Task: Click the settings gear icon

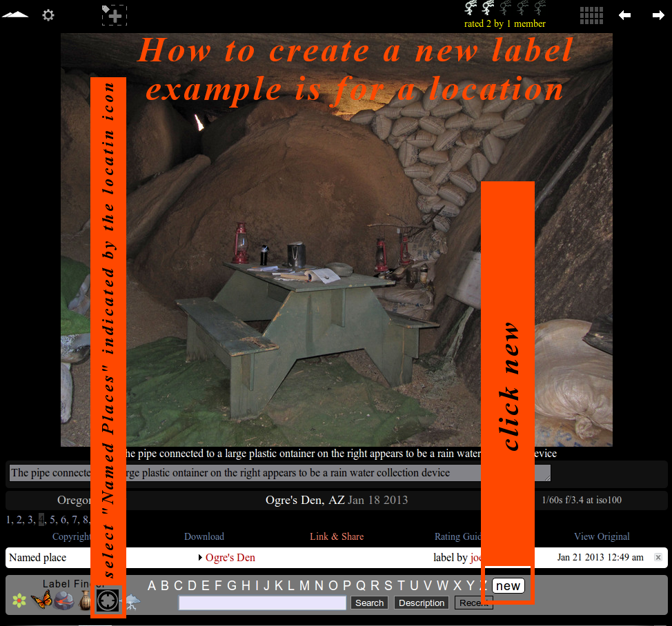Action: click(48, 15)
